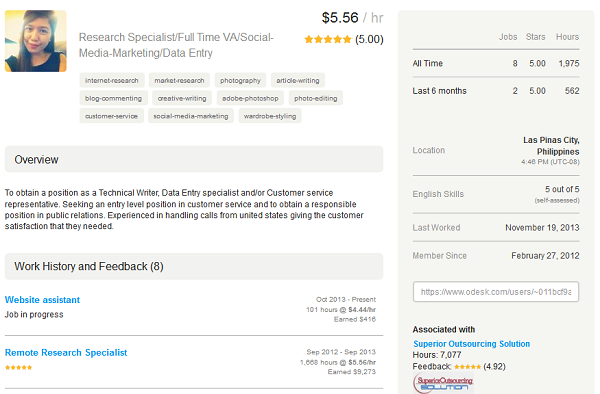
Task: Select the photography skill tag
Action: tap(240, 80)
